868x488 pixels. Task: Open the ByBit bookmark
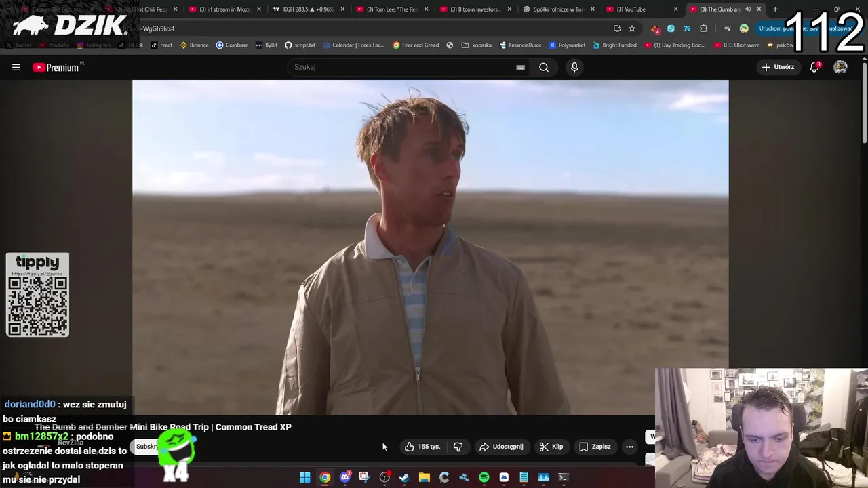pyautogui.click(x=267, y=45)
